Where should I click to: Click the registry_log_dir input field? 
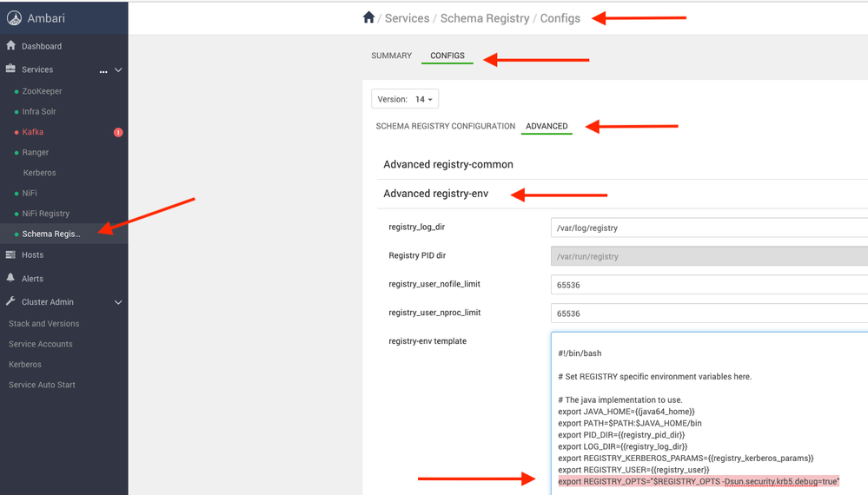click(709, 228)
